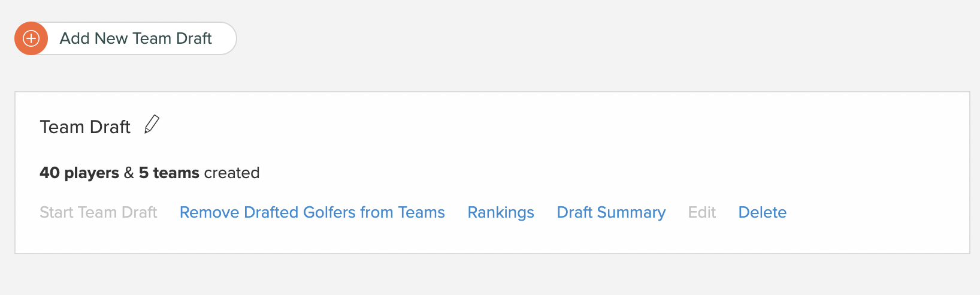Click the disabled Start Team Draft link
980x295 pixels.
[98, 212]
